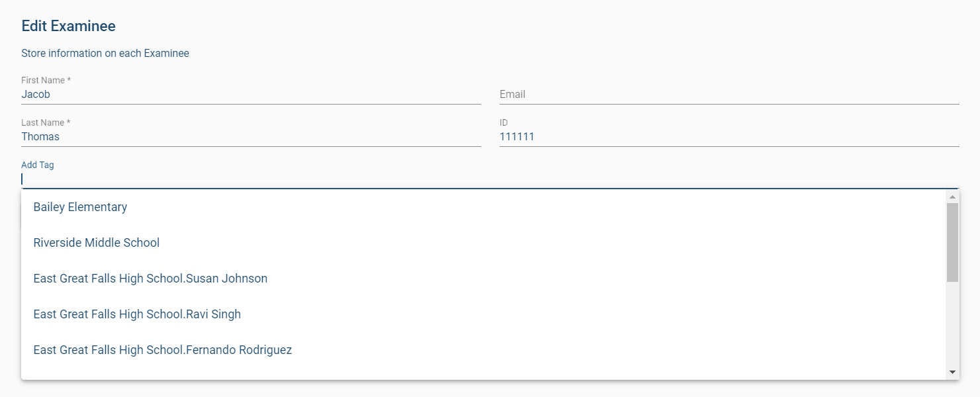This screenshot has height=397, width=980.
Task: Choose the Fernando Rodriguez tag entry
Action: [163, 350]
